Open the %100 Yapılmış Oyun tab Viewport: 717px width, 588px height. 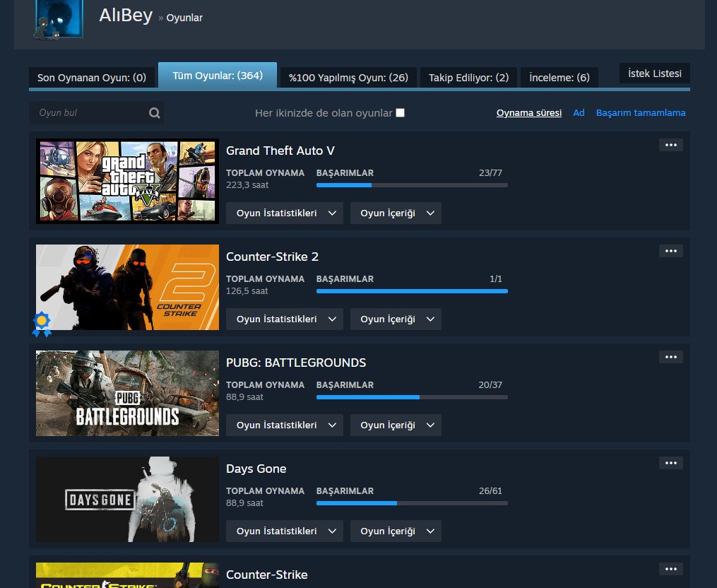point(348,77)
